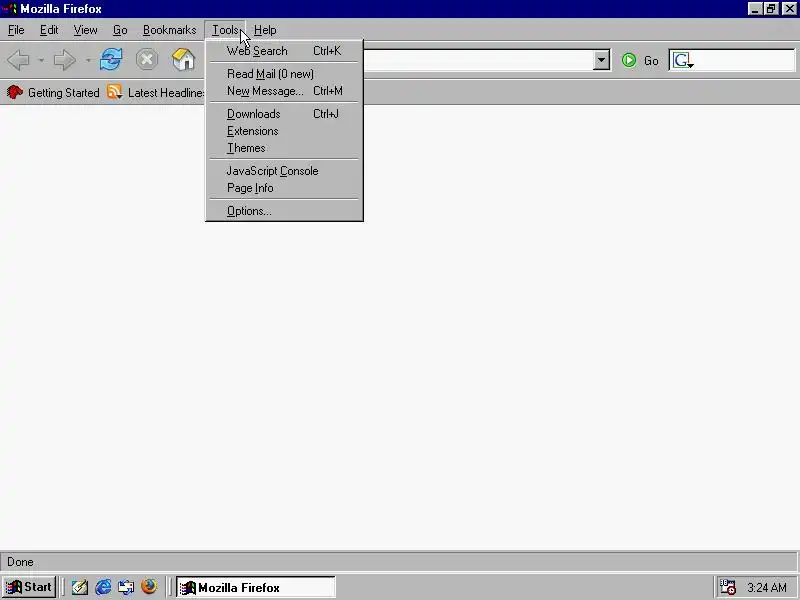800x600 pixels.
Task: Restore down the Firefox window
Action: click(771, 9)
